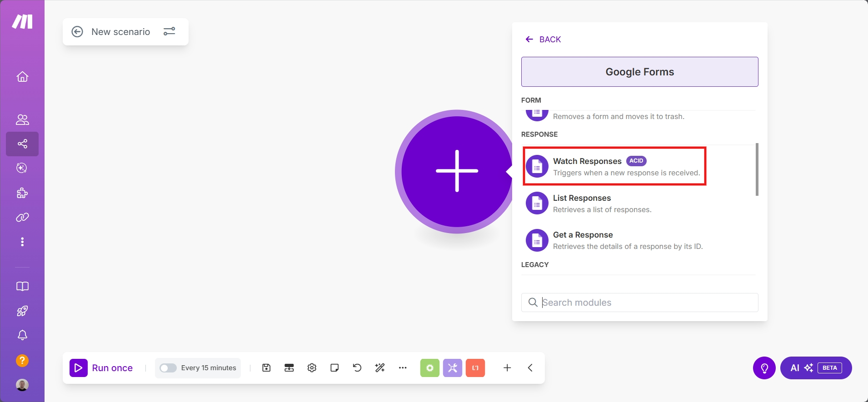This screenshot has width=868, height=402.
Task: Click the Make logo in sidebar
Action: click(22, 21)
